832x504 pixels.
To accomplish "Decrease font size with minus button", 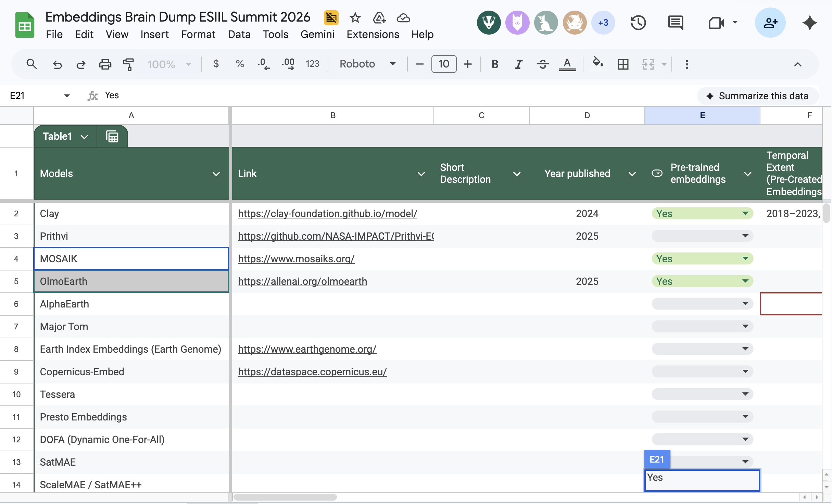I will (419, 64).
